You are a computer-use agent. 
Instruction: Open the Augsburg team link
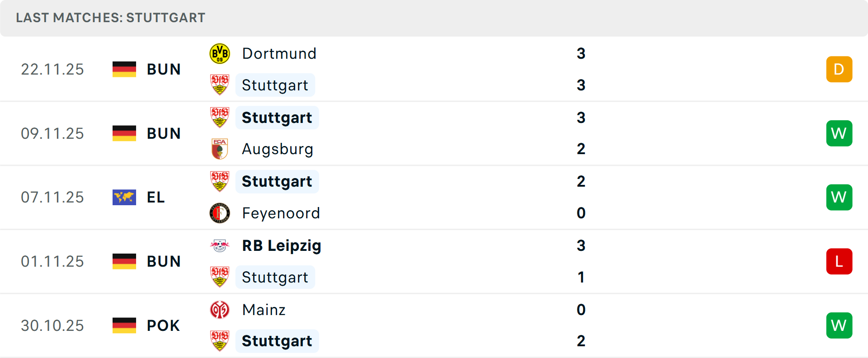(277, 149)
